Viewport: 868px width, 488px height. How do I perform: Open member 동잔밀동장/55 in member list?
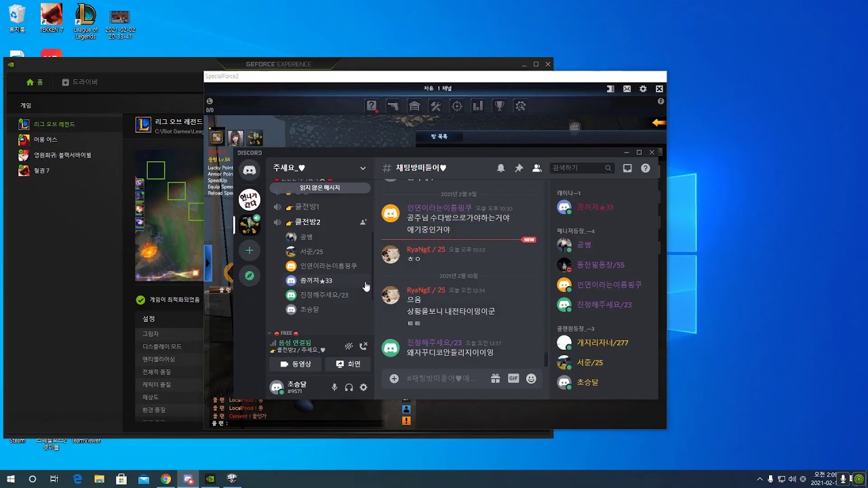tap(601, 265)
